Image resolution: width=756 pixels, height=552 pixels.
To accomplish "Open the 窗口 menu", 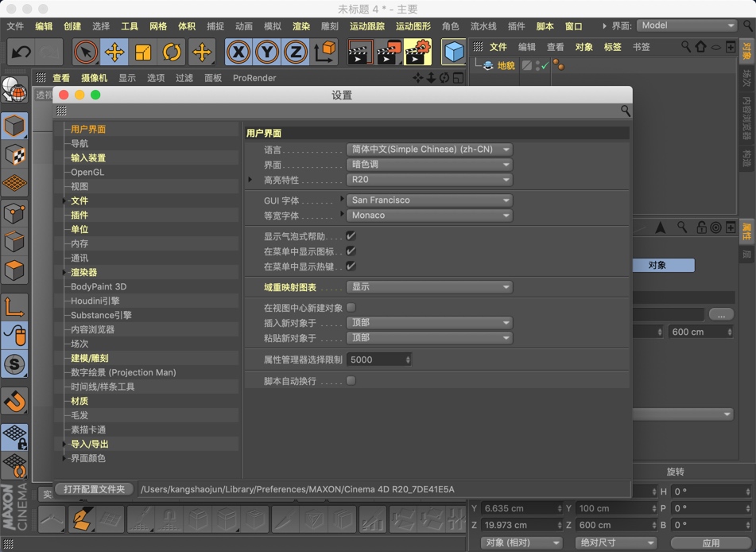I will (x=574, y=26).
